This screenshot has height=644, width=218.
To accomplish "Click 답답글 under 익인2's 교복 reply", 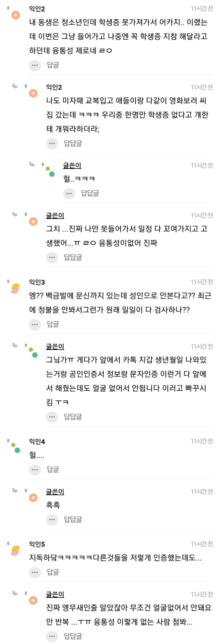I will [x=73, y=144].
